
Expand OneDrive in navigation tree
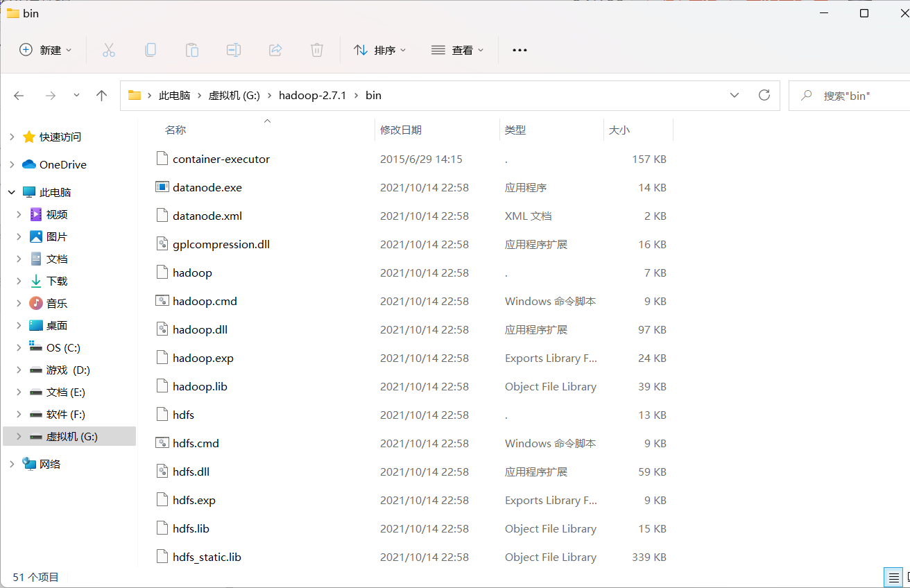pyautogui.click(x=11, y=164)
